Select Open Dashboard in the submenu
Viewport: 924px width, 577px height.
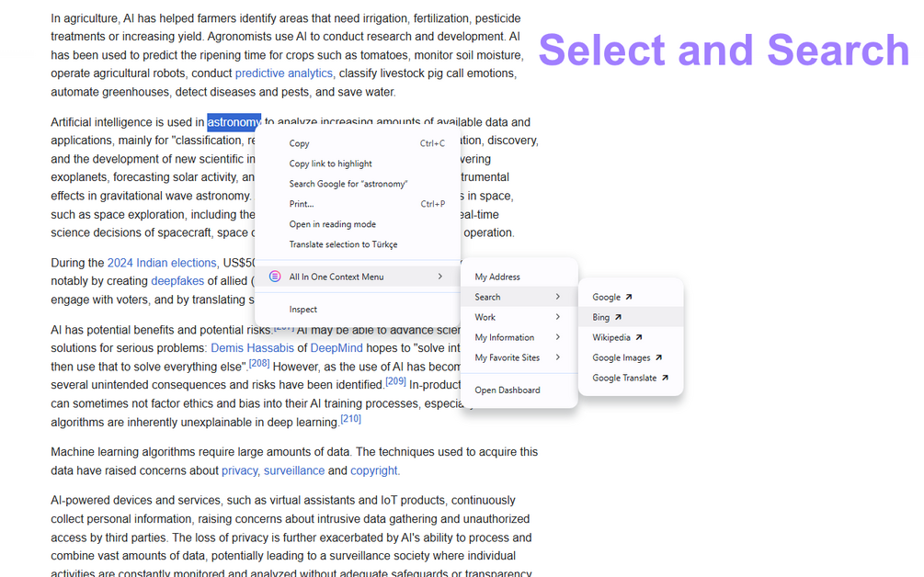[519, 390]
